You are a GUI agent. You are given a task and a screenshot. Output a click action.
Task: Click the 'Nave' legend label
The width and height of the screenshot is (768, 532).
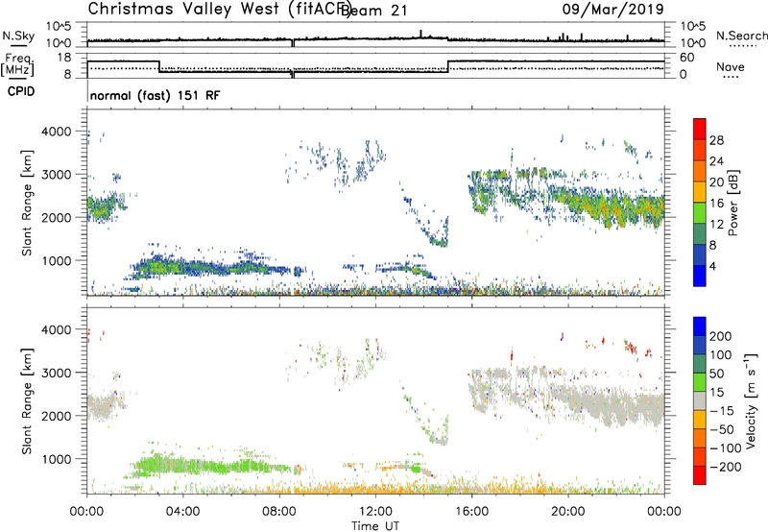[731, 66]
